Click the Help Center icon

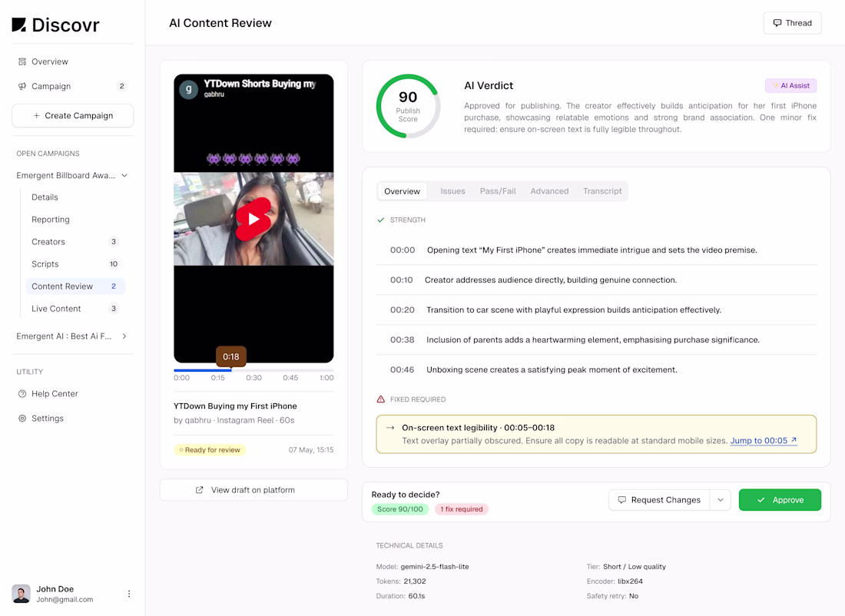(x=22, y=394)
